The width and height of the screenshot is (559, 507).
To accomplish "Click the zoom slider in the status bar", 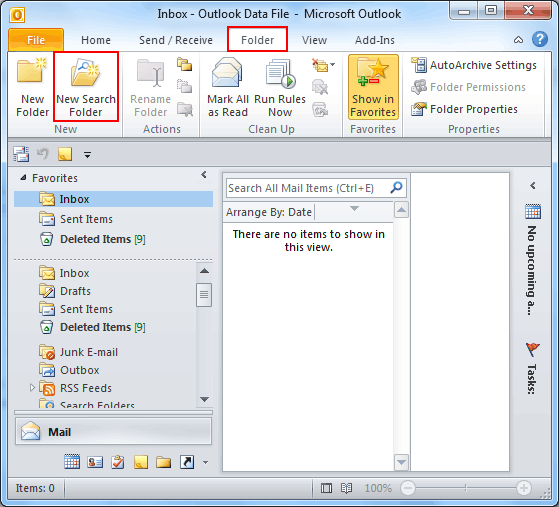I will [466, 488].
